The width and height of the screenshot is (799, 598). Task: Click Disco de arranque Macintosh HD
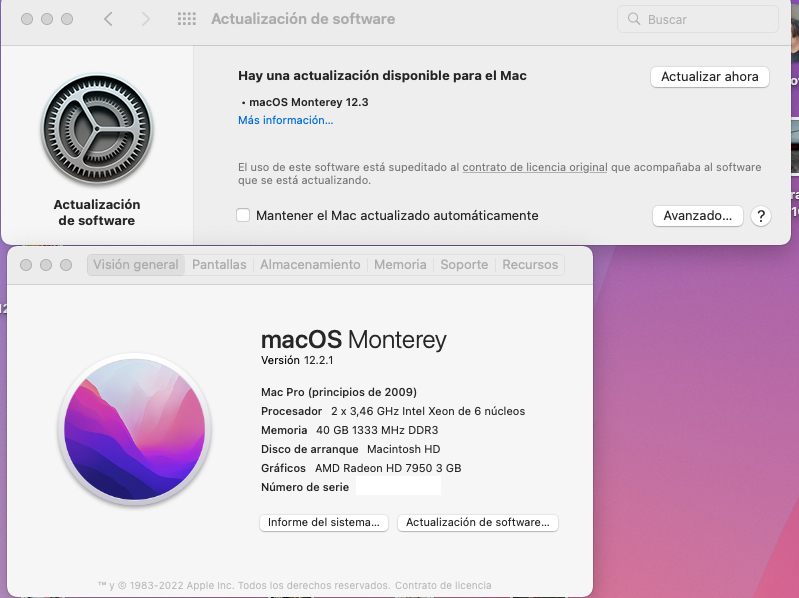(350, 449)
